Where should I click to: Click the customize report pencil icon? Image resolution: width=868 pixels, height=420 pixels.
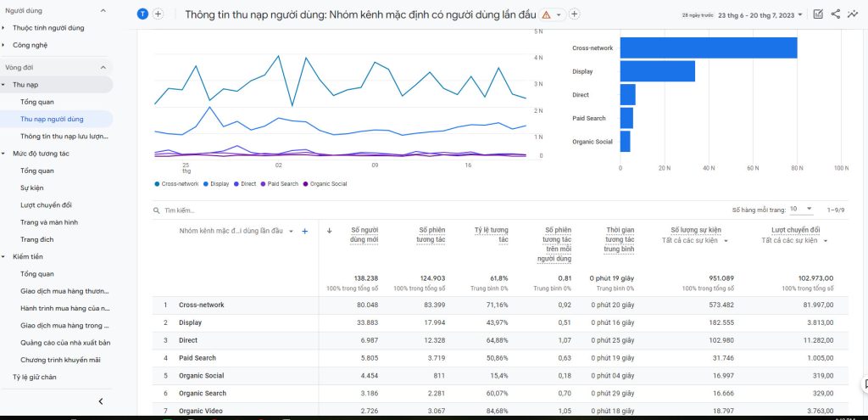(818, 14)
